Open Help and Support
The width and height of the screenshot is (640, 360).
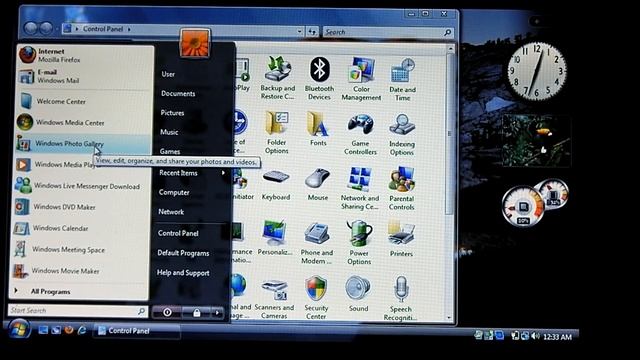point(183,273)
